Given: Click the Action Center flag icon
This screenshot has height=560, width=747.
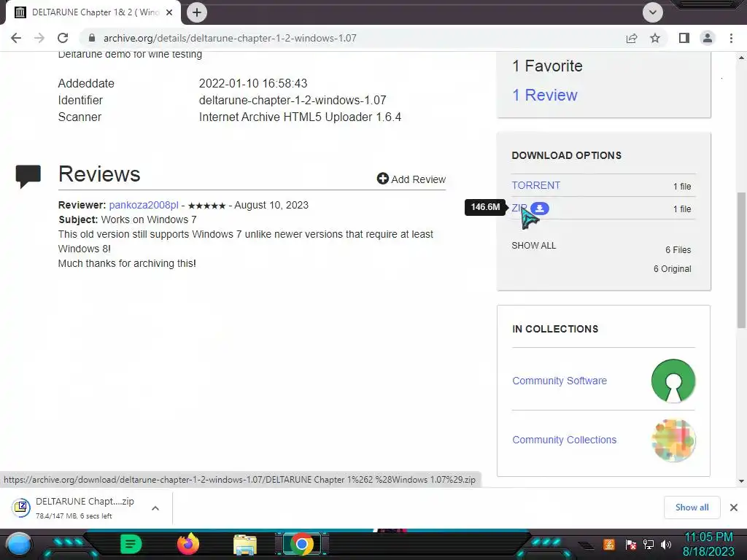Looking at the screenshot, I should [x=631, y=545].
